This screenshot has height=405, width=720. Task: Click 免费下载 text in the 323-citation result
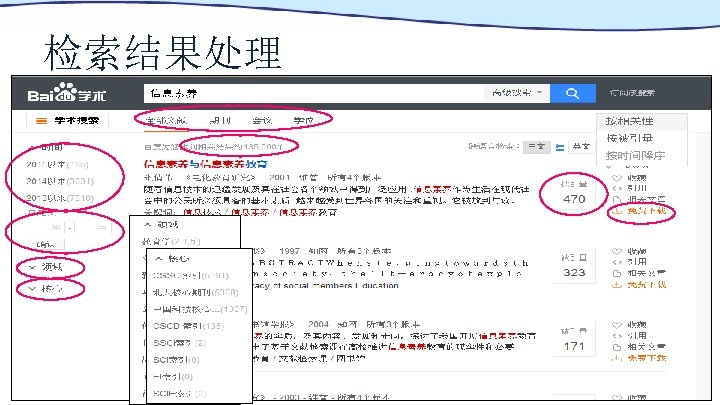647,285
